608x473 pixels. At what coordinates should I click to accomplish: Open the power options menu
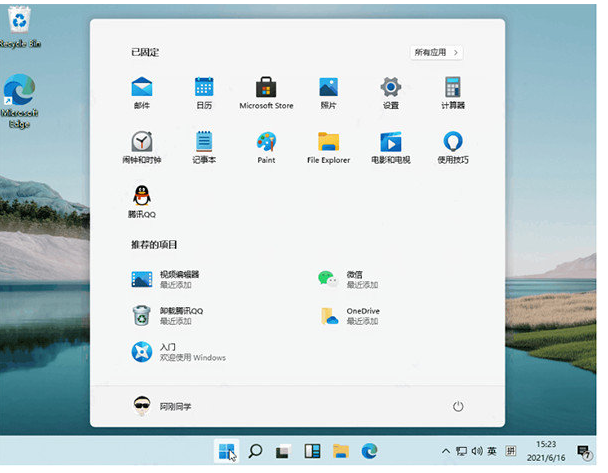(458, 406)
